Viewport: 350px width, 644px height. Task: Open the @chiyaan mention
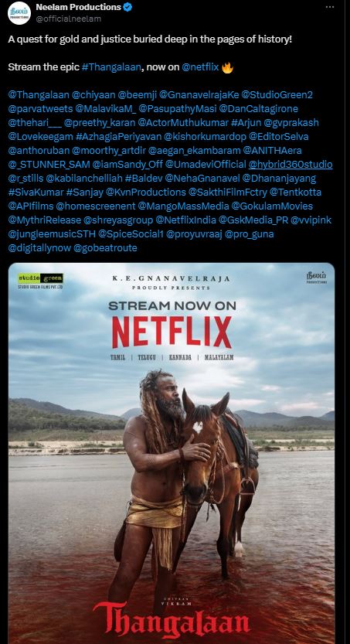93,95
